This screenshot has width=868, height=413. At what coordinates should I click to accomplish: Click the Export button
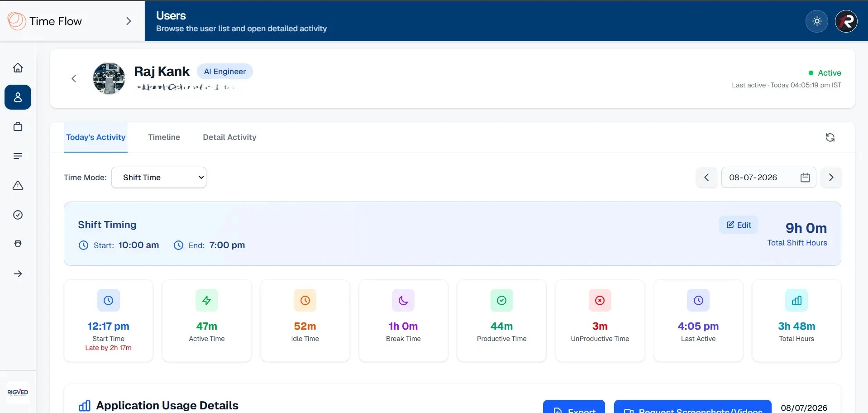[x=574, y=407]
